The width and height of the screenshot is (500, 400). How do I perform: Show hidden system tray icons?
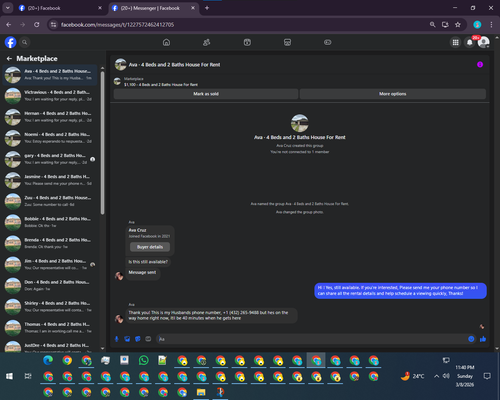(x=436, y=376)
